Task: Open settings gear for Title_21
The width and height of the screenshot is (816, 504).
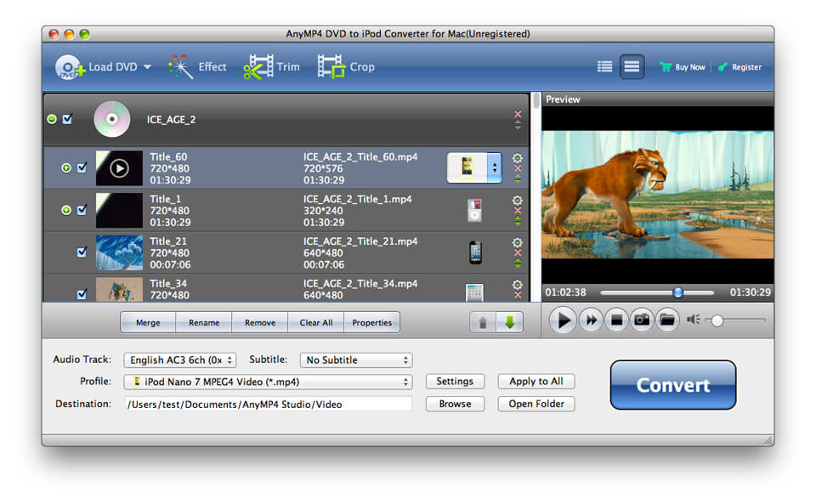Action: pos(518,242)
